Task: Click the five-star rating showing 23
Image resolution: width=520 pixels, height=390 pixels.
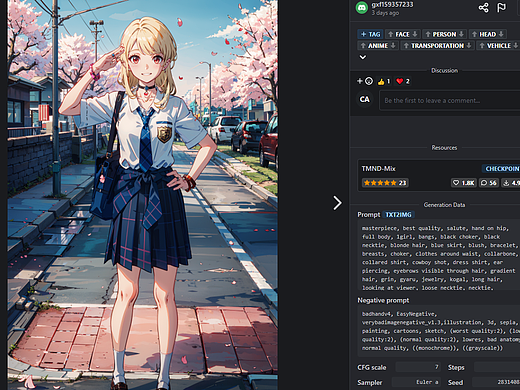Action: click(x=385, y=183)
